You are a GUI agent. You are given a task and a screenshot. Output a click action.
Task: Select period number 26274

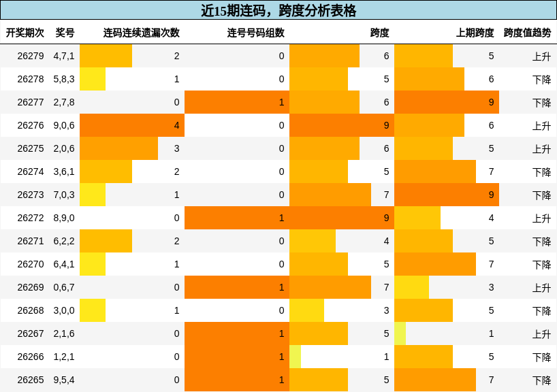(x=31, y=171)
